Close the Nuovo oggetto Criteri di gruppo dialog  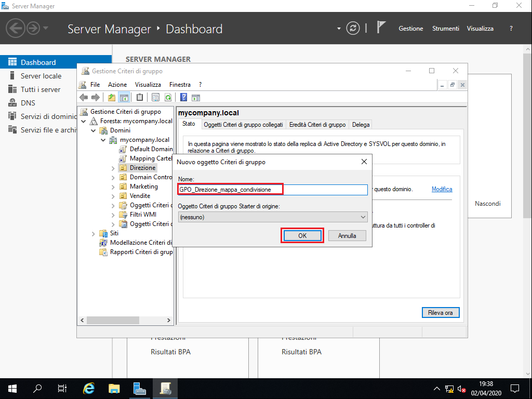click(x=364, y=162)
